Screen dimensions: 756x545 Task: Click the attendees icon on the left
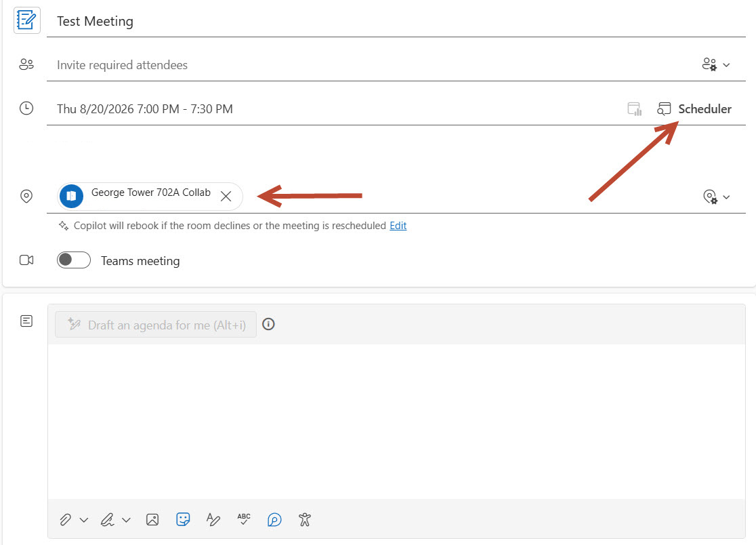point(26,64)
